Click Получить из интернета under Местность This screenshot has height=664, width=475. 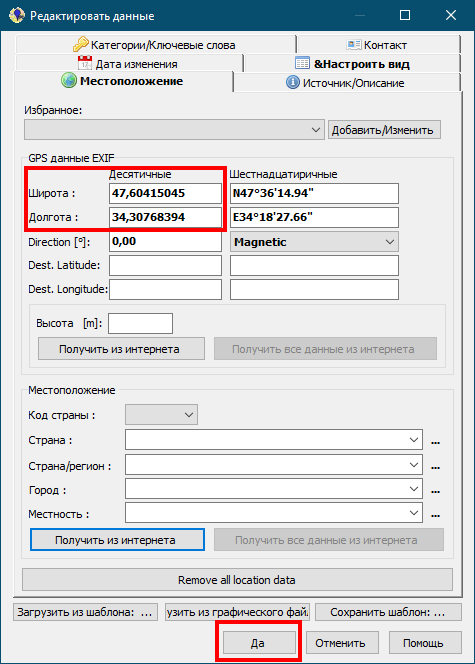pos(117,540)
